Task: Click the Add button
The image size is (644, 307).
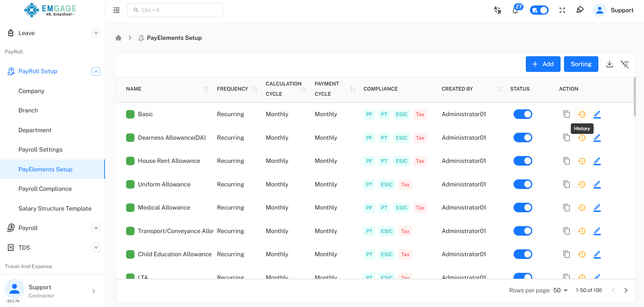Action: 543,64
